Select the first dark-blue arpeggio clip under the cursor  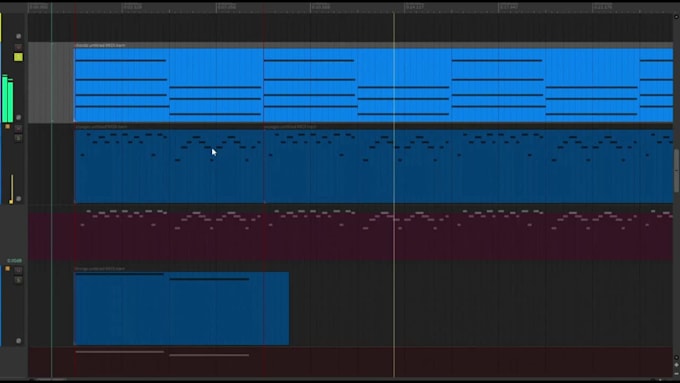(169, 166)
